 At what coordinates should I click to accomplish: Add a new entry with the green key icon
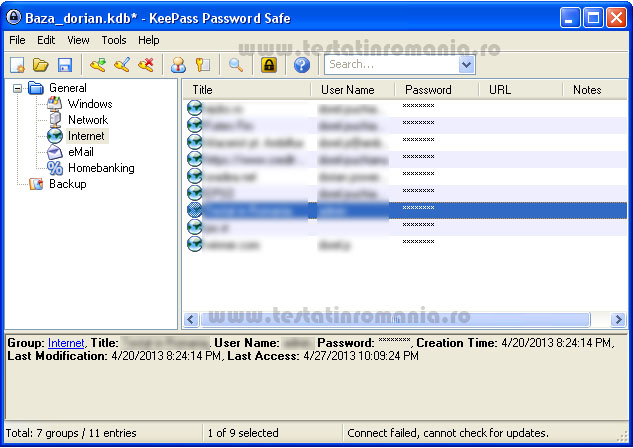[x=98, y=65]
